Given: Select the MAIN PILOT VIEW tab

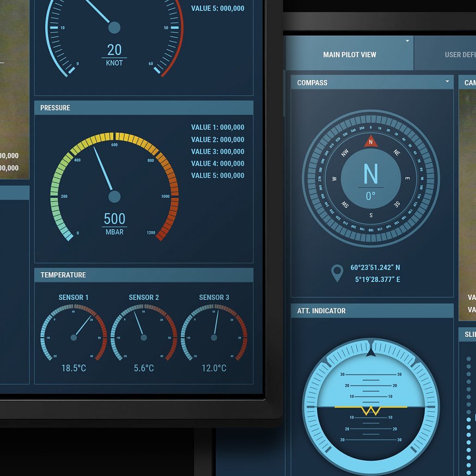Looking at the screenshot, I should pos(349,54).
